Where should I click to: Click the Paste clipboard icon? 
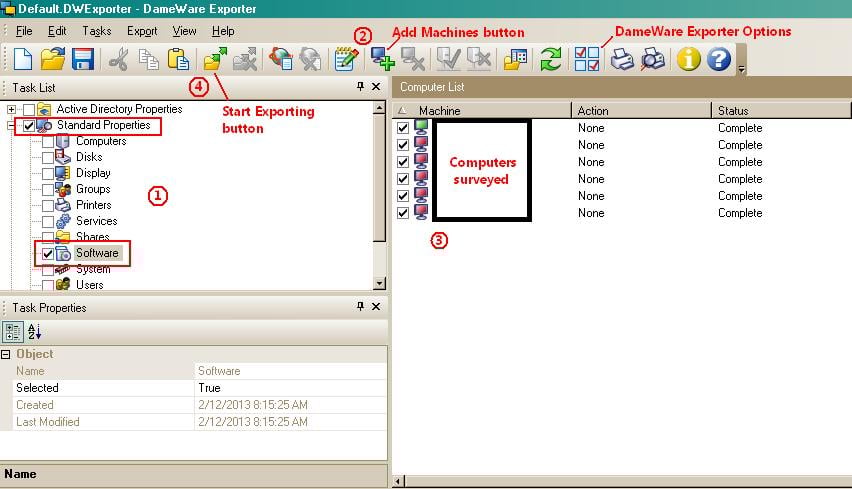[178, 59]
